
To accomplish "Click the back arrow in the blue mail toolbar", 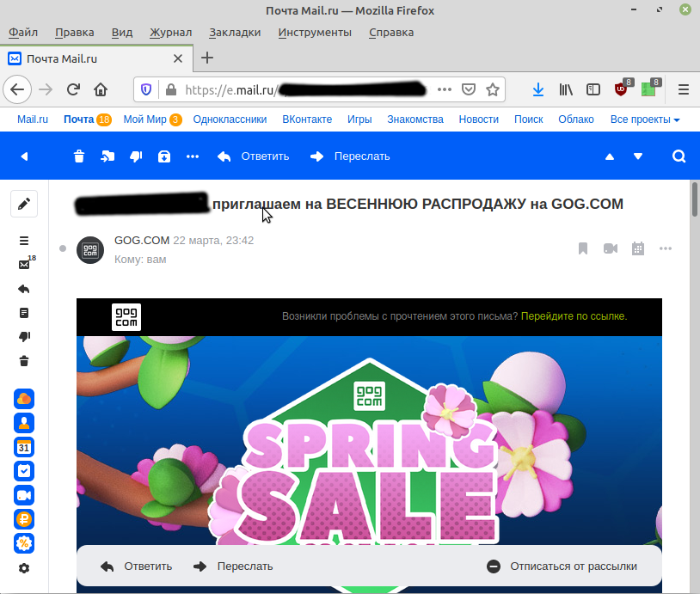I will [x=25, y=156].
